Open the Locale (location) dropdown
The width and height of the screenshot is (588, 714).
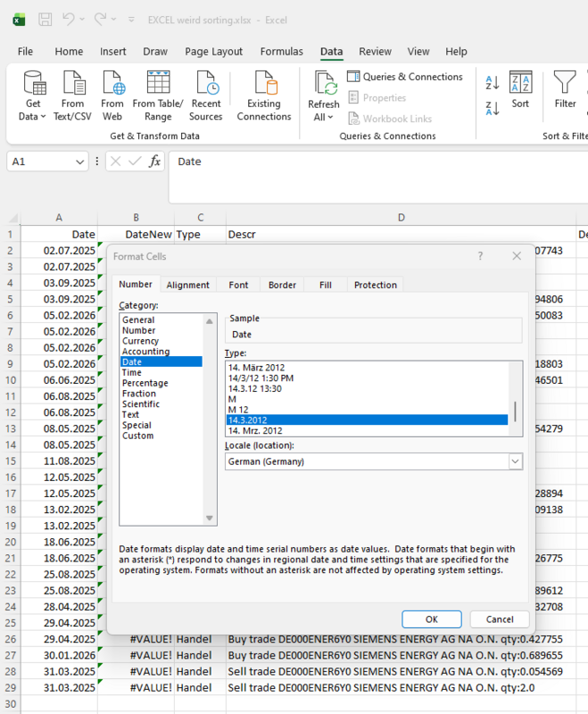(515, 461)
